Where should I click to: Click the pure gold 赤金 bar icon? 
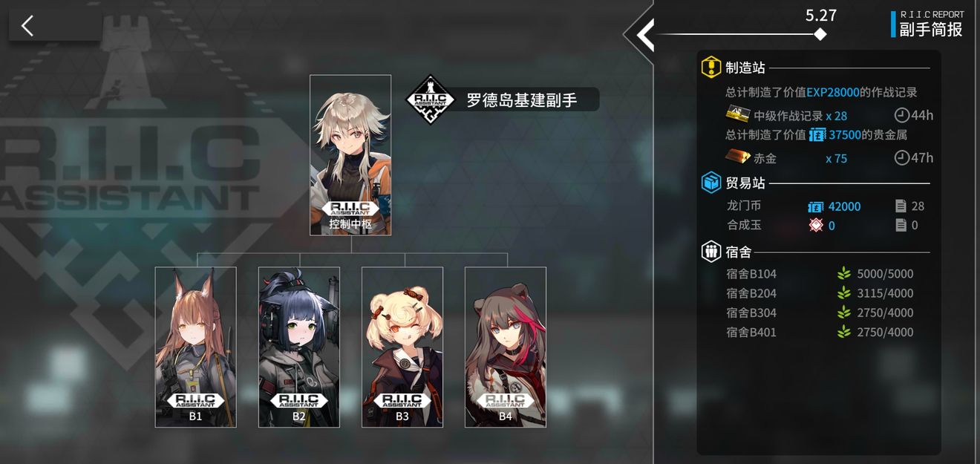(x=737, y=157)
